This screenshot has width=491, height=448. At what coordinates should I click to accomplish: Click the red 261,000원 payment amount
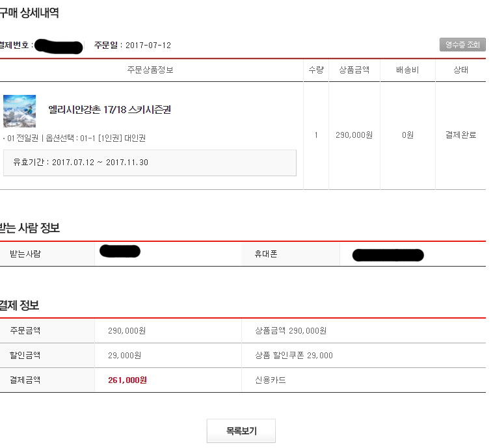[127, 380]
